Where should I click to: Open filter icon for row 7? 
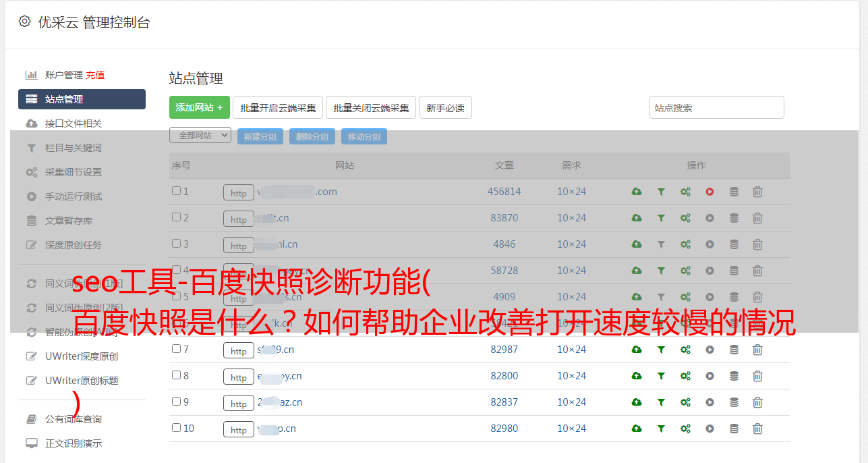click(661, 350)
